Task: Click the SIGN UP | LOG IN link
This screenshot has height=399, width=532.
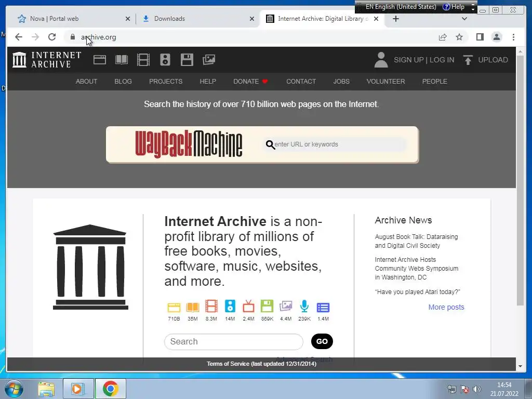Action: click(x=424, y=60)
